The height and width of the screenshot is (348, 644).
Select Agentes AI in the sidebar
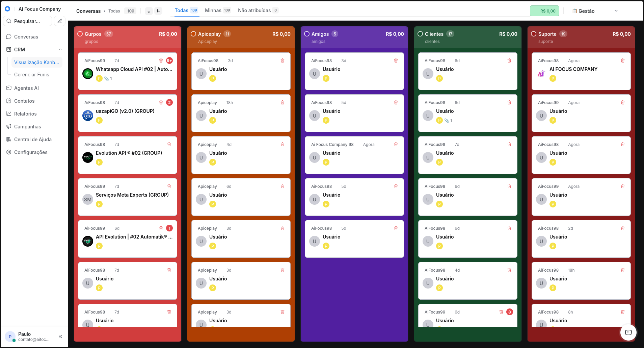[x=27, y=88]
